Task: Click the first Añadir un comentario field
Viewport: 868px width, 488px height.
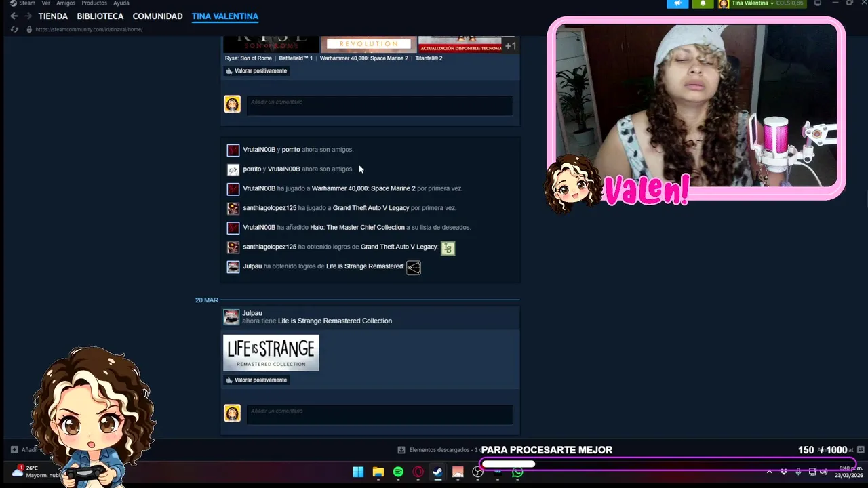Action: 379,104
